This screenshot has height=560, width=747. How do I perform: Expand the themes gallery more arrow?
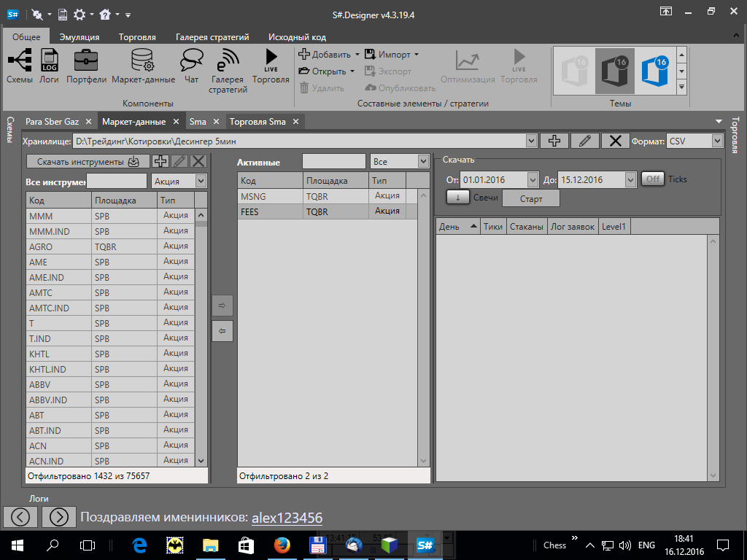[x=682, y=87]
